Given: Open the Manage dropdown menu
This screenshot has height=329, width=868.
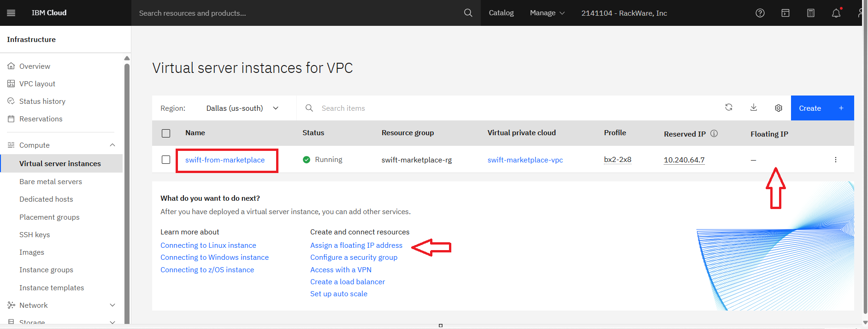Looking at the screenshot, I should point(547,13).
